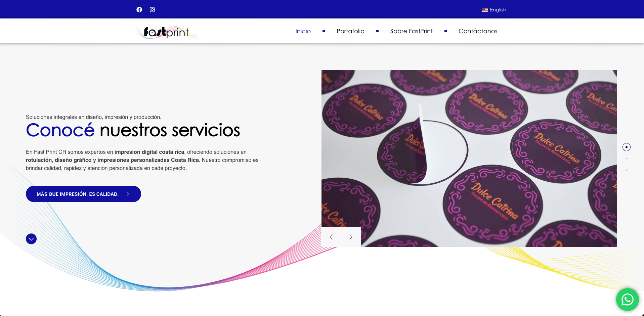Advance to the next slide arrow

point(351,237)
